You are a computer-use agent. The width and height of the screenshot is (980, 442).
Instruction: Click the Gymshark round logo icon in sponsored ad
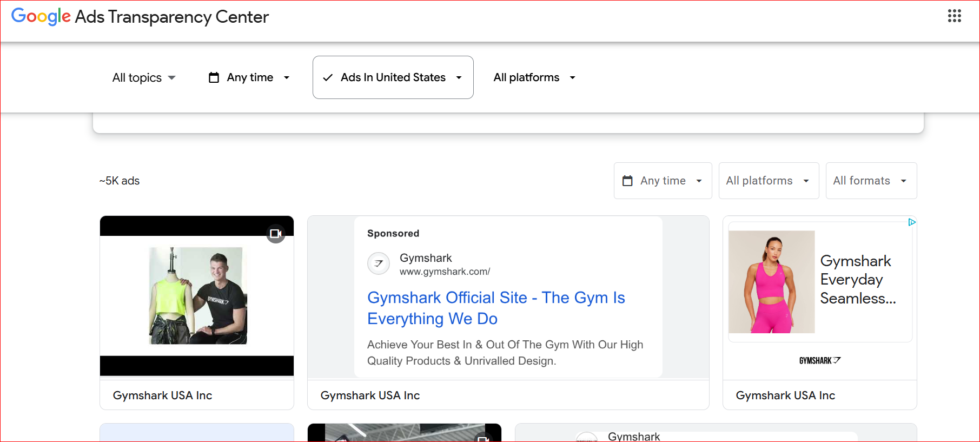pos(379,263)
